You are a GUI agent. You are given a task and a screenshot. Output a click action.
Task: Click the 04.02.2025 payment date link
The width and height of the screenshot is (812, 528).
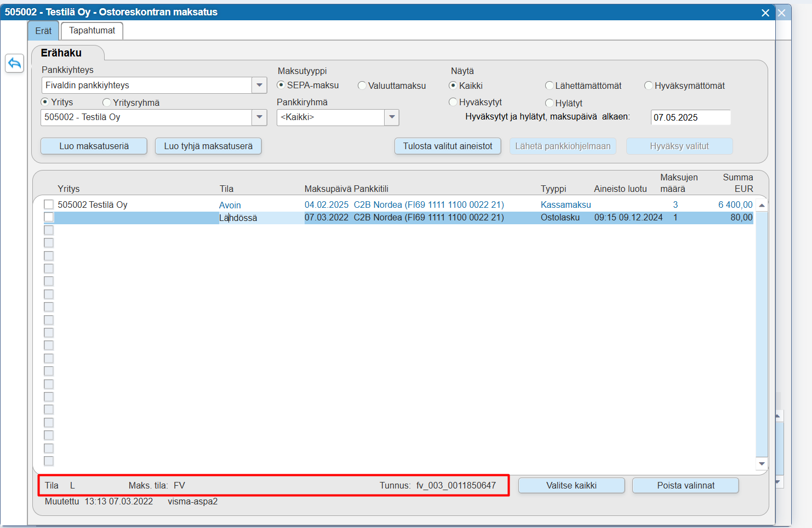[327, 205]
